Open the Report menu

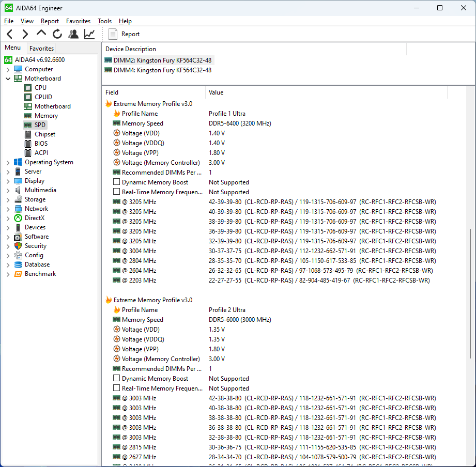(x=50, y=21)
